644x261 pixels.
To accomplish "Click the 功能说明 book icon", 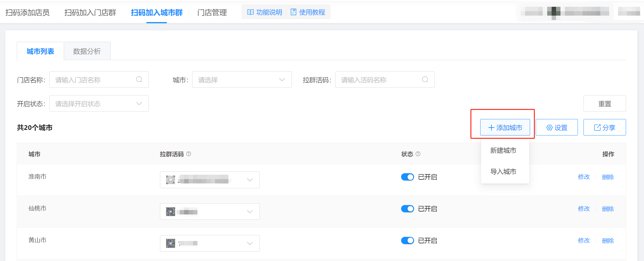I will pos(250,12).
